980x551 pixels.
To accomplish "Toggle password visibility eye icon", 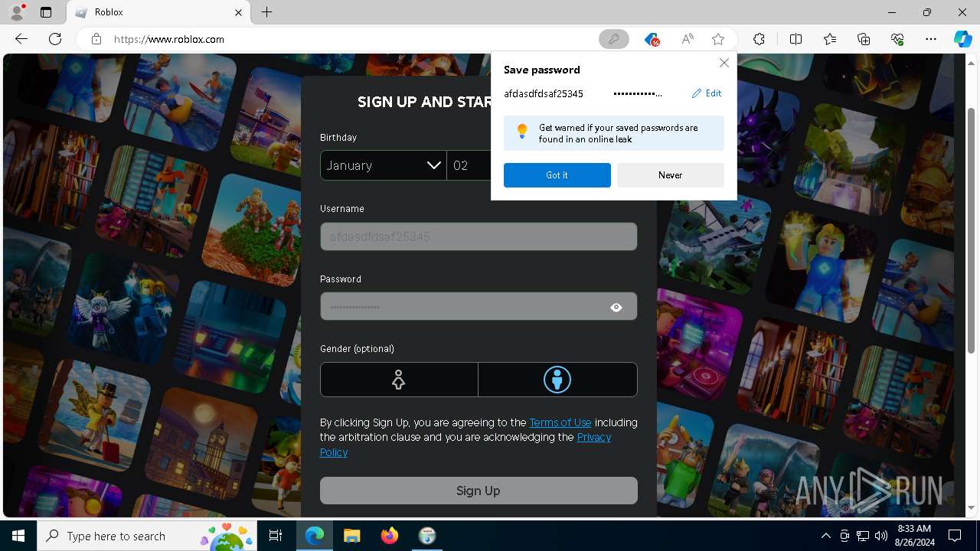I will (616, 308).
